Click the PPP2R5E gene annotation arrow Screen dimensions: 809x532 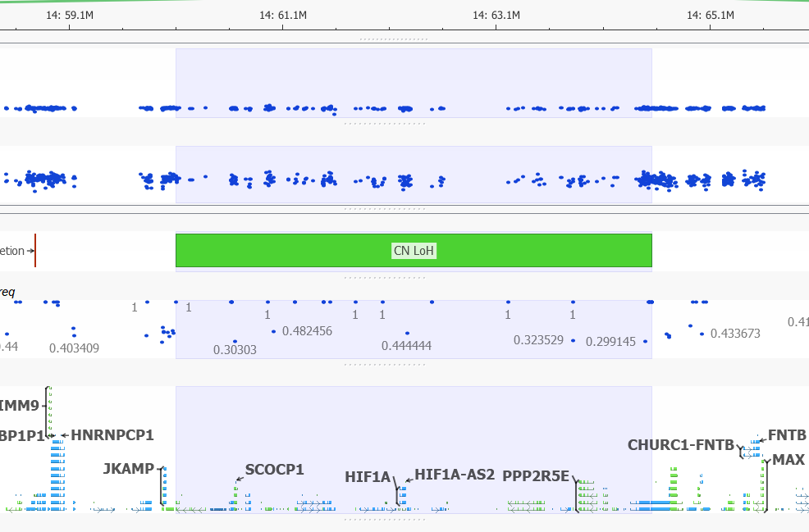coord(574,480)
